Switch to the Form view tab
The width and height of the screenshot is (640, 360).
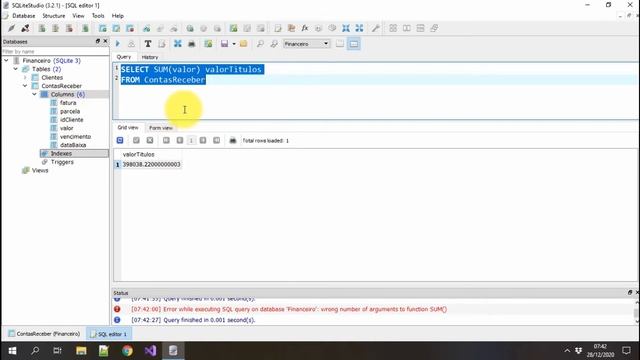point(161,128)
